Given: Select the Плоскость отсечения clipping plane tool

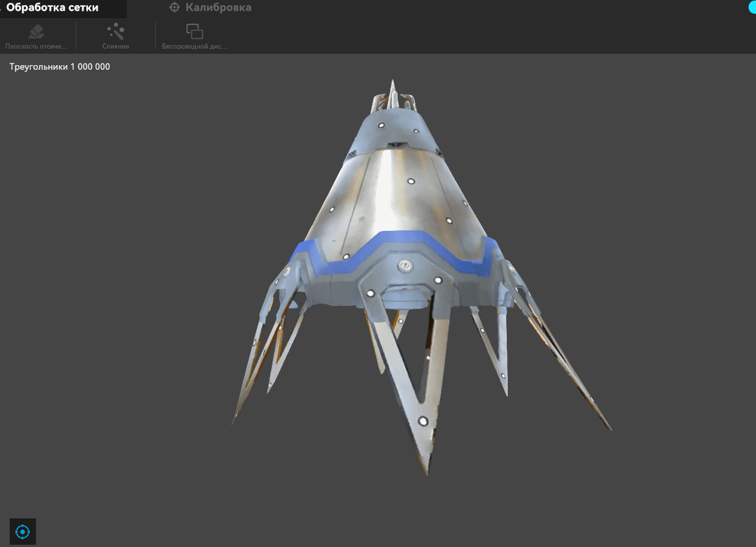Looking at the screenshot, I should (x=36, y=36).
